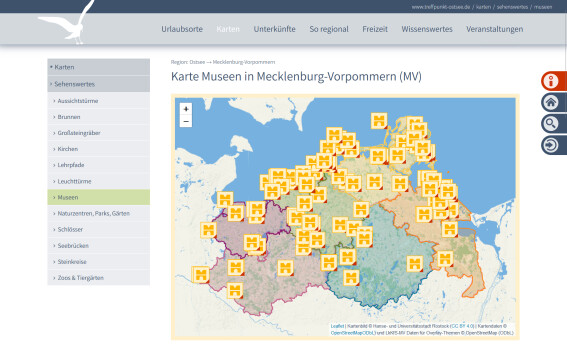Click museen in top breadcrumb
This screenshot has height=360, width=567.
point(543,7)
